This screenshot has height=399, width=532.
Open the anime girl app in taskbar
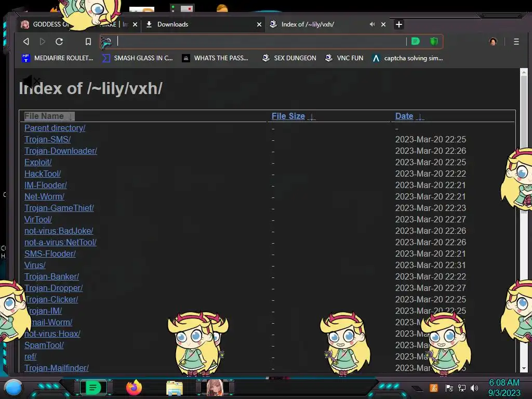pyautogui.click(x=215, y=388)
